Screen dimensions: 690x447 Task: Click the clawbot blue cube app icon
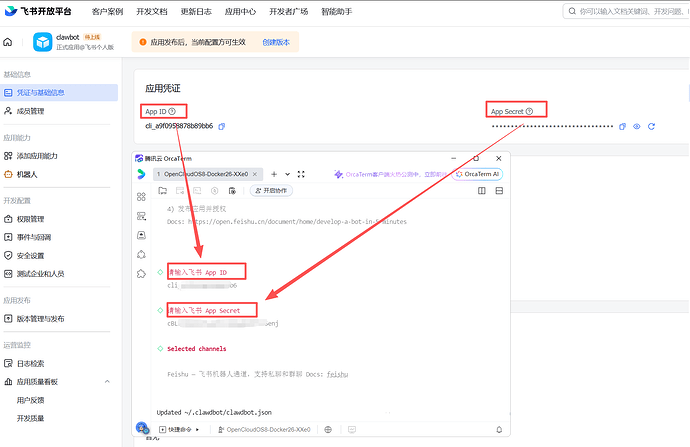43,42
